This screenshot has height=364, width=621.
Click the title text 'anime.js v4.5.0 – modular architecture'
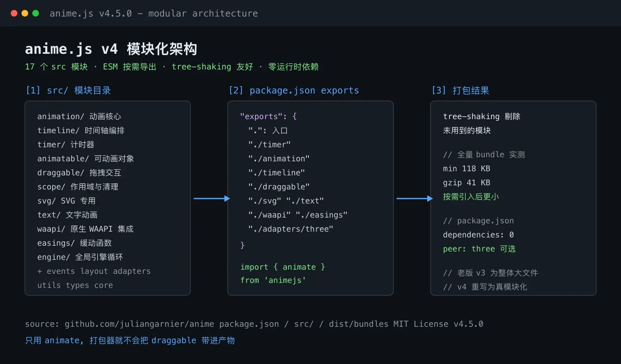tap(154, 14)
